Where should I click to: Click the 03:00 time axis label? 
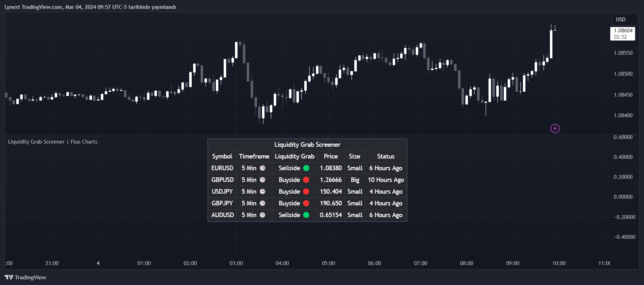point(236,263)
